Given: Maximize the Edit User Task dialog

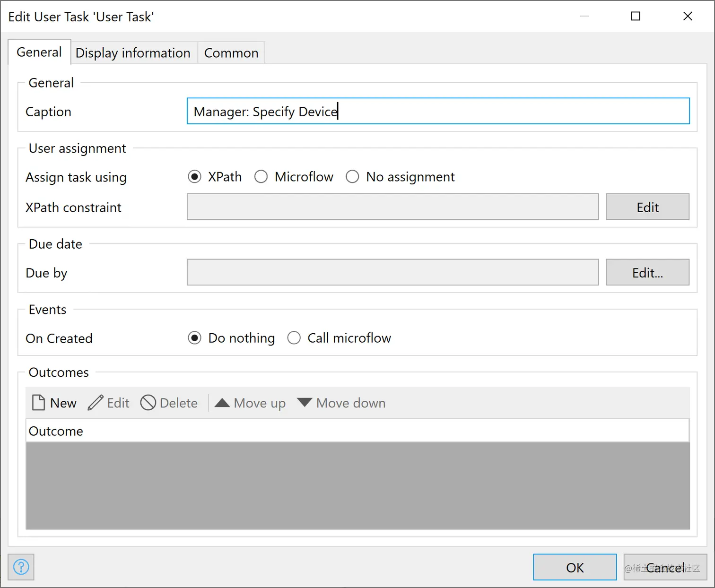Looking at the screenshot, I should click(x=636, y=17).
